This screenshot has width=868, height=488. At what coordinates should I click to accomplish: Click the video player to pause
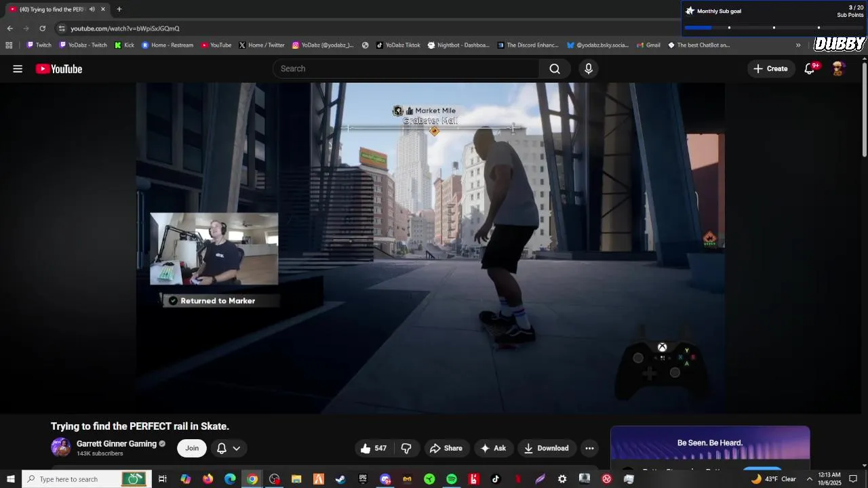431,247
